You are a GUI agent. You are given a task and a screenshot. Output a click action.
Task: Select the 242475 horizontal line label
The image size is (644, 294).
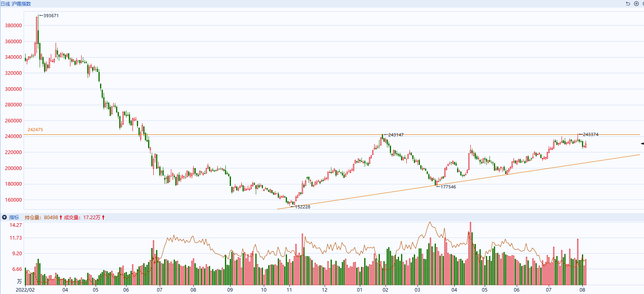click(35, 130)
